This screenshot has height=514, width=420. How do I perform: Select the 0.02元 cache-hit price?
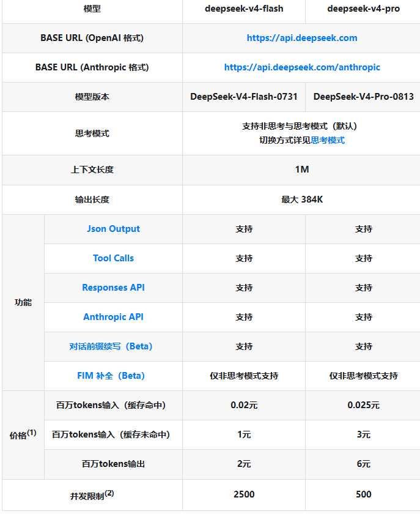point(244,405)
